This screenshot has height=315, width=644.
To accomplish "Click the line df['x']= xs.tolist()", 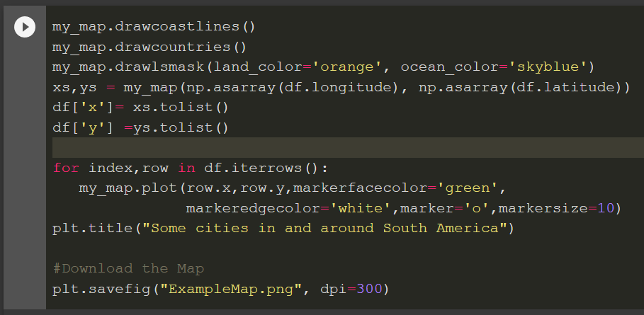I will coord(140,108).
